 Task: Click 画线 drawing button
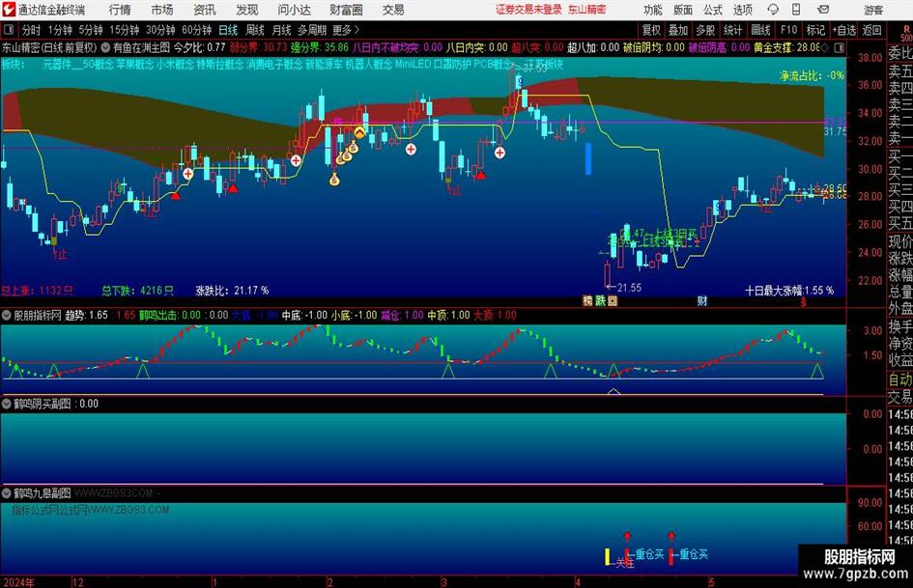coord(760,30)
